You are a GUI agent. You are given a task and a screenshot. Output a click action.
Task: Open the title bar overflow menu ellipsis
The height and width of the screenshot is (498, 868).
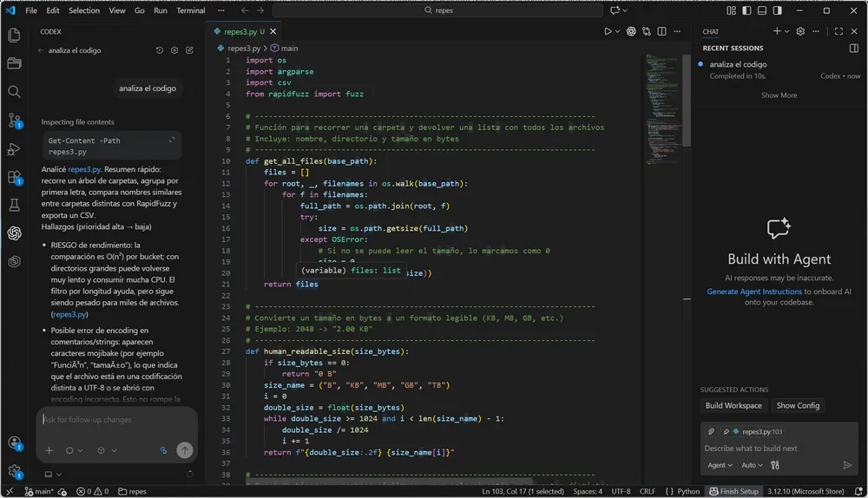tap(220, 10)
